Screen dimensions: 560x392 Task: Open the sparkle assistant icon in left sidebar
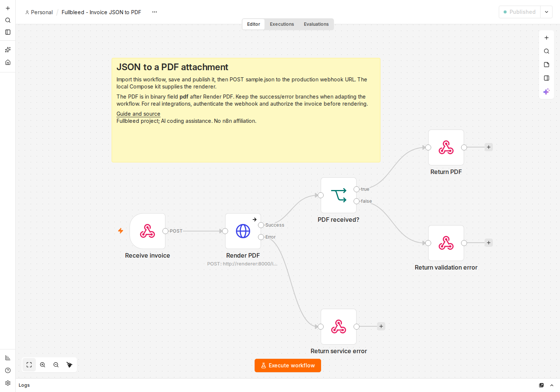8,50
